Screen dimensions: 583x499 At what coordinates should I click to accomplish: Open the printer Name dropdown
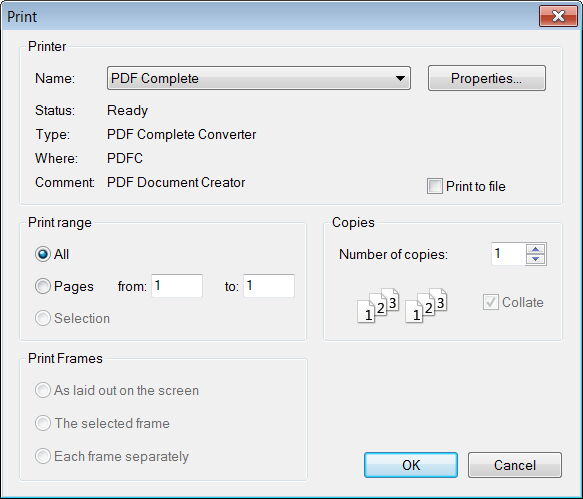pos(258,78)
